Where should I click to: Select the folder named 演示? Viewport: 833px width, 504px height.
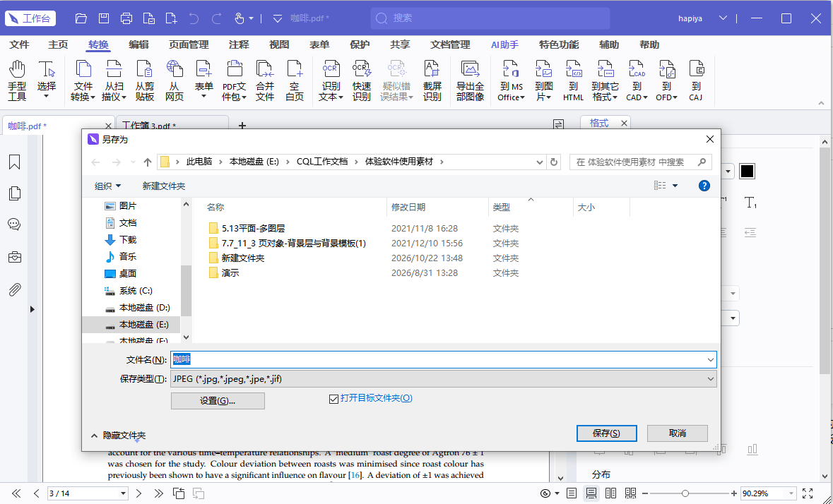(224, 272)
